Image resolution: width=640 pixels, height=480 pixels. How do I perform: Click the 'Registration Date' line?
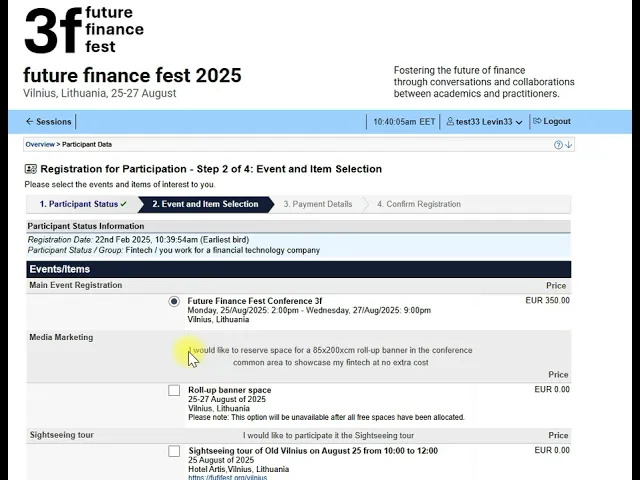[x=138, y=240]
